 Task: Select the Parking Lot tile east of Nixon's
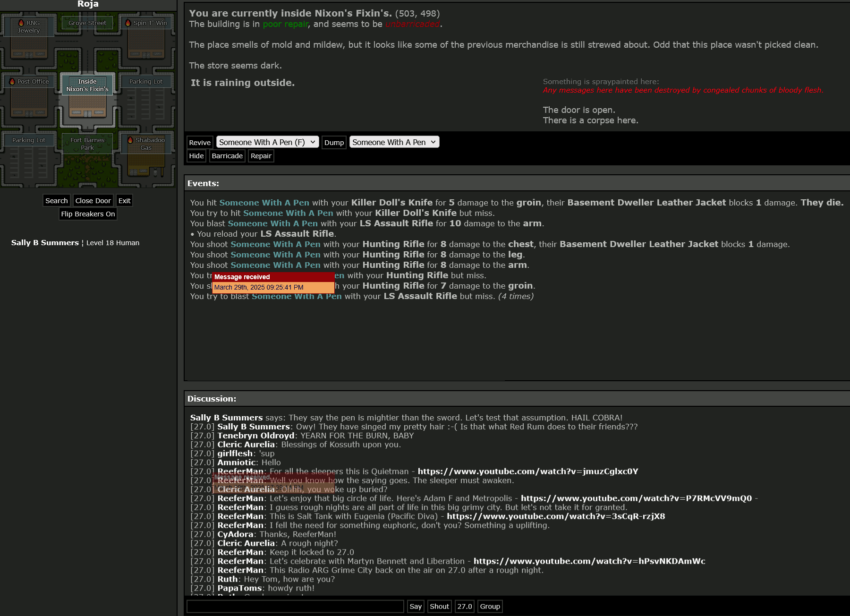[145, 81]
